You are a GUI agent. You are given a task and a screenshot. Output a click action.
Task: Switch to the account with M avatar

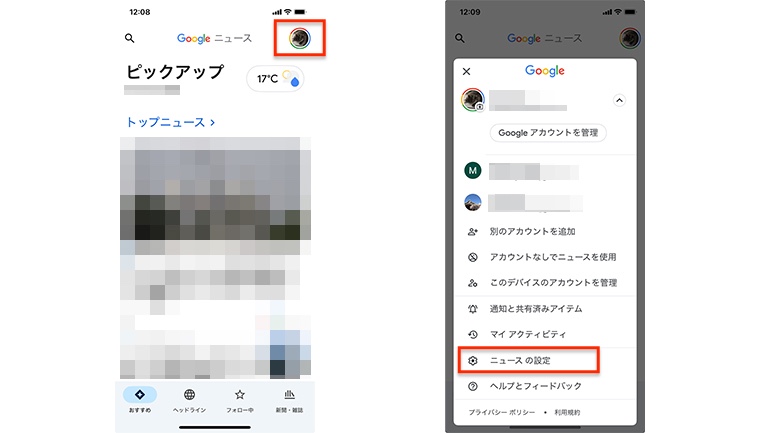click(545, 171)
